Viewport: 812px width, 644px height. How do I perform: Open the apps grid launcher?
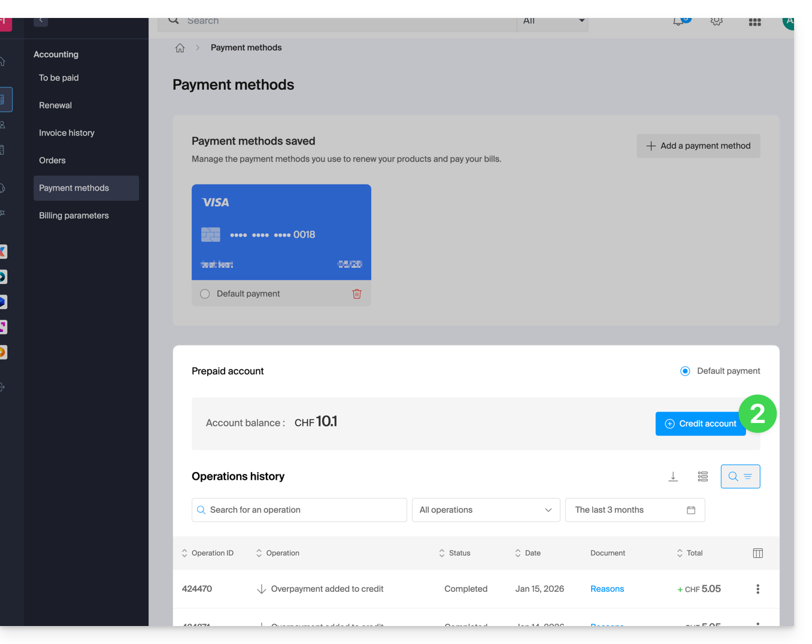click(x=755, y=22)
